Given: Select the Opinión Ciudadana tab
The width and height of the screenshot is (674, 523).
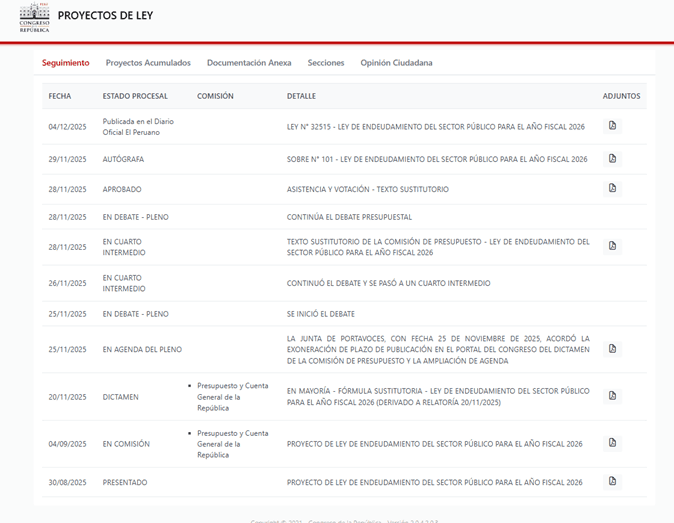Looking at the screenshot, I should point(396,63).
